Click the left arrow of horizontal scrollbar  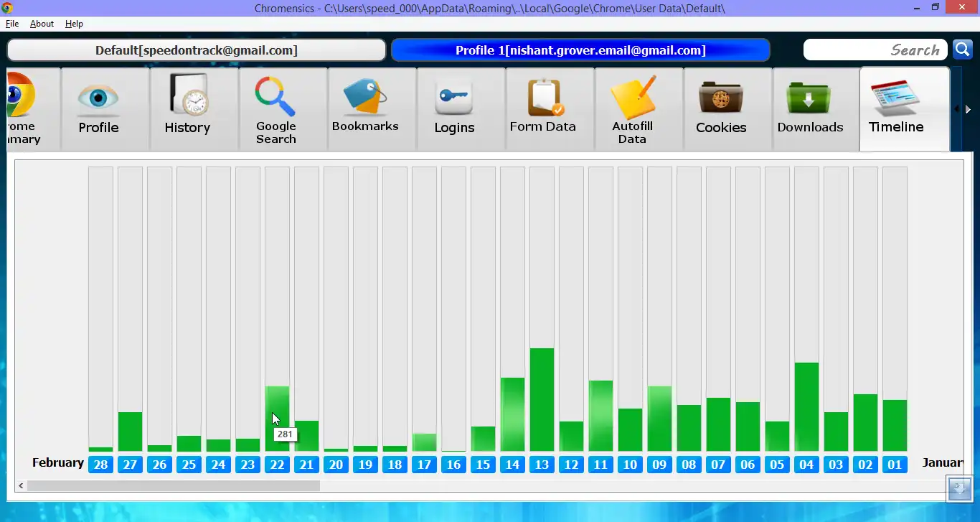[x=21, y=486]
